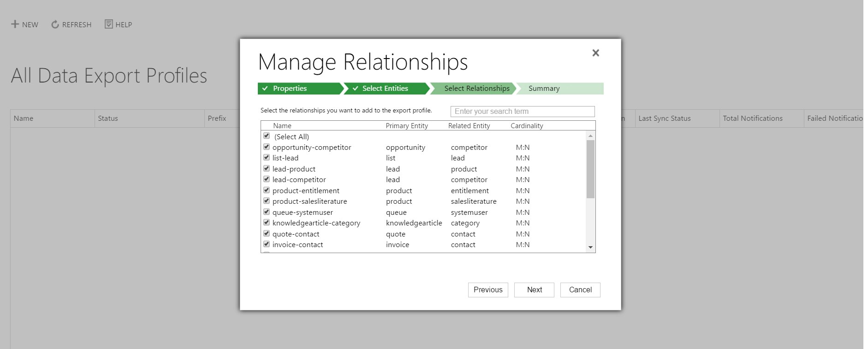Click the Last Sync Status column header
Screen dimensions: 868x349
point(664,118)
